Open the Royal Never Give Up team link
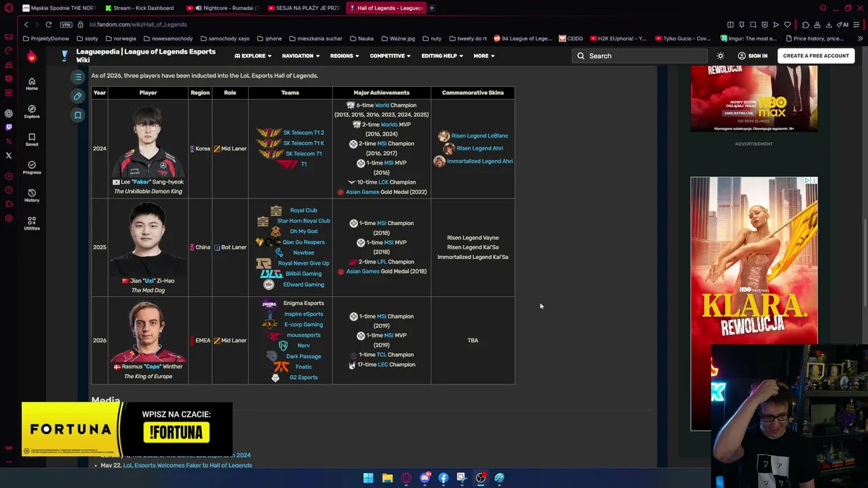868x488 pixels. [303, 263]
